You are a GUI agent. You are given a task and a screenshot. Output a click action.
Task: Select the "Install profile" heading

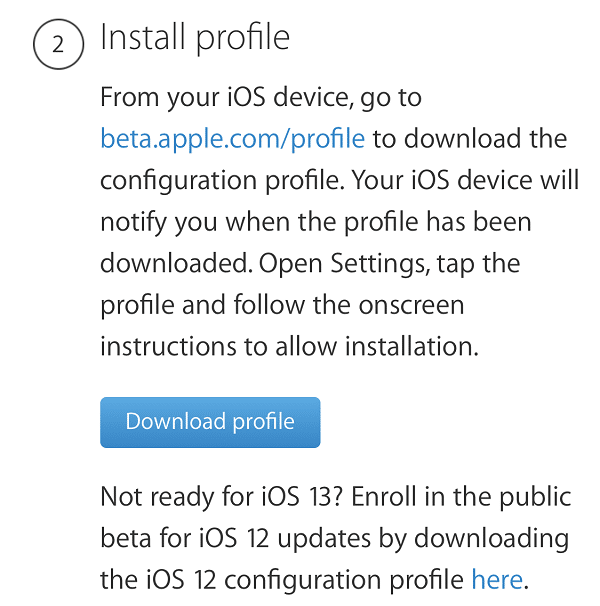[x=195, y=38]
